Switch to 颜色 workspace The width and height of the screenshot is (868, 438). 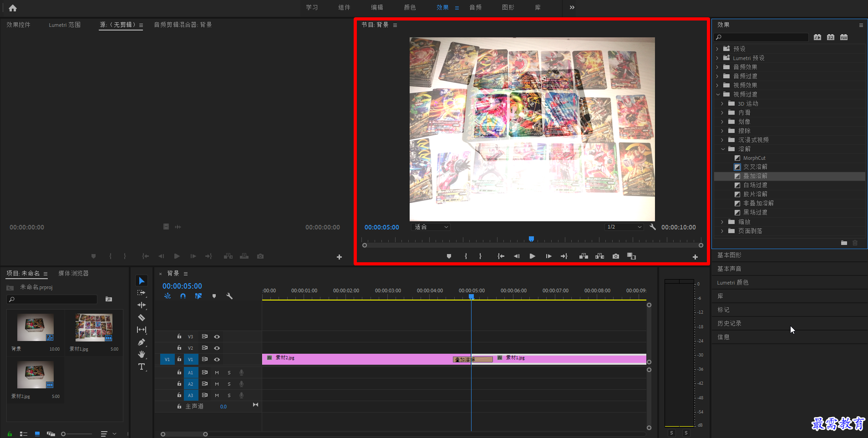click(x=410, y=7)
